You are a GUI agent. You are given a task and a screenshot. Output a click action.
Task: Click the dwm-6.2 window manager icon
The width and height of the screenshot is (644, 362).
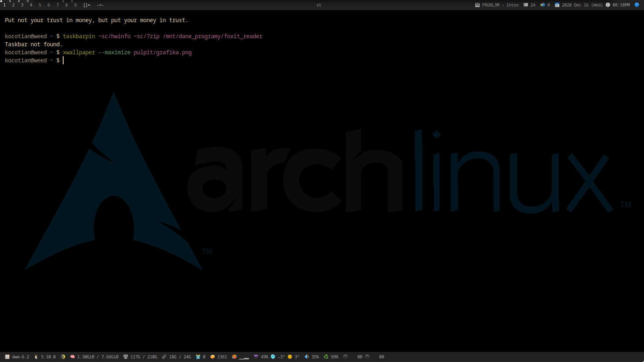coord(7,357)
